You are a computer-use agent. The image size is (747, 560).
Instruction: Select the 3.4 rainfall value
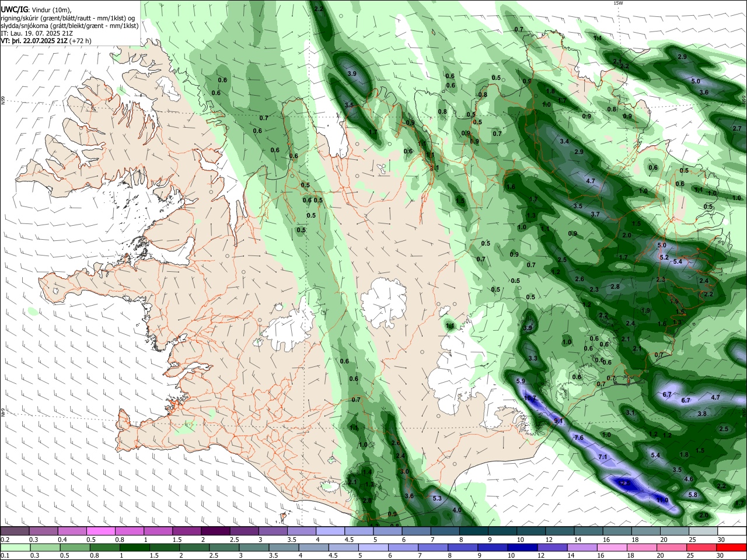click(x=564, y=142)
